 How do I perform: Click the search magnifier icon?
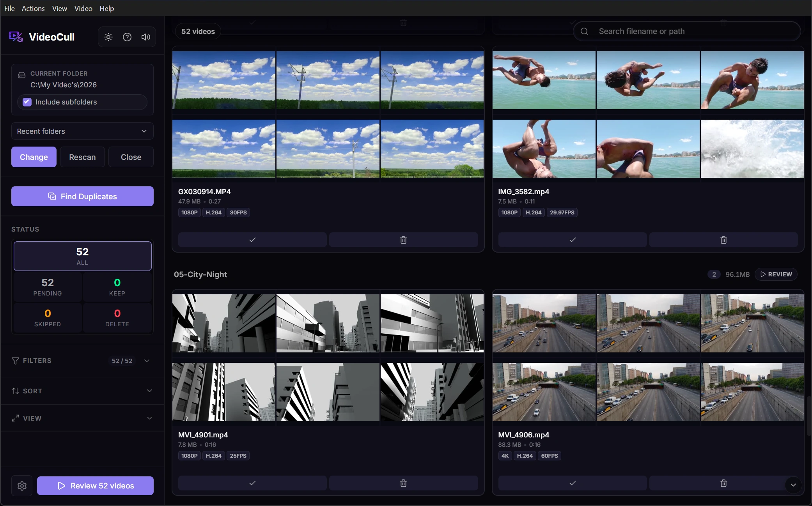click(584, 31)
